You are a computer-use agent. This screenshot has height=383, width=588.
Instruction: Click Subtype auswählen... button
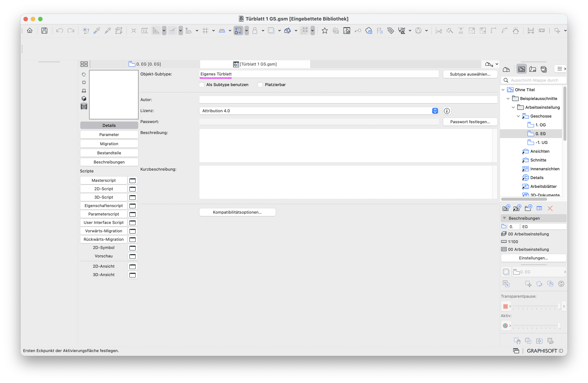[470, 74]
